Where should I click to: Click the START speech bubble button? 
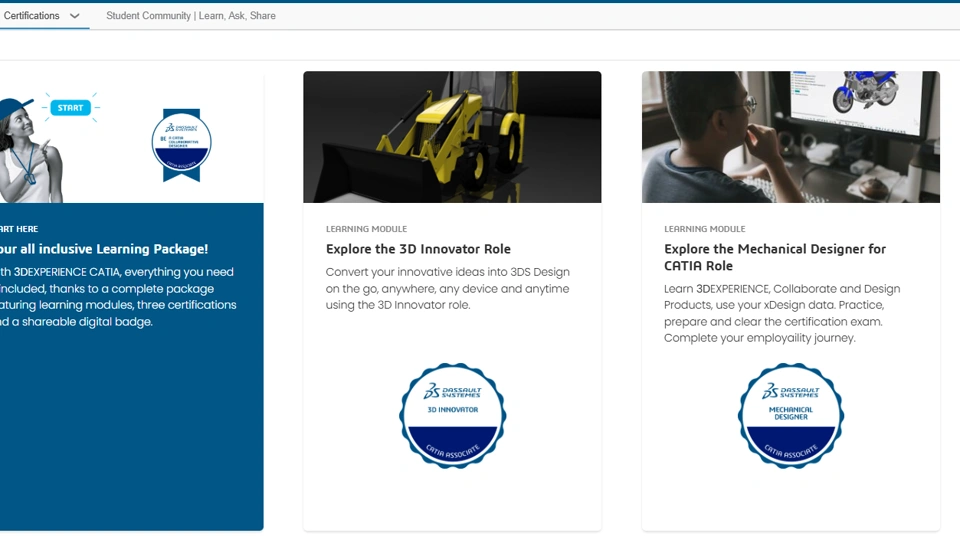click(70, 108)
